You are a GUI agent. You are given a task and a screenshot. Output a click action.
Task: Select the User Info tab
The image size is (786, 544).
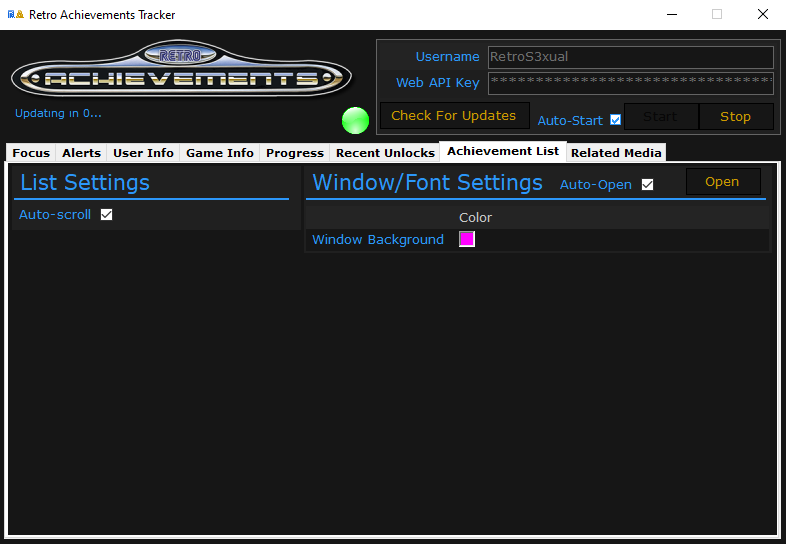click(143, 153)
